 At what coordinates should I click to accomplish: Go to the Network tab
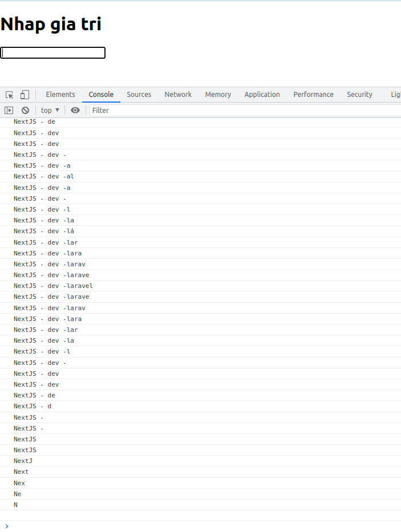178,95
